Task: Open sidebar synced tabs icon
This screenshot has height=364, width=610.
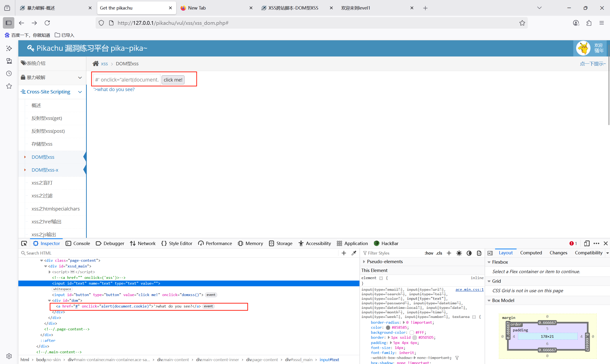Action: pos(9,61)
